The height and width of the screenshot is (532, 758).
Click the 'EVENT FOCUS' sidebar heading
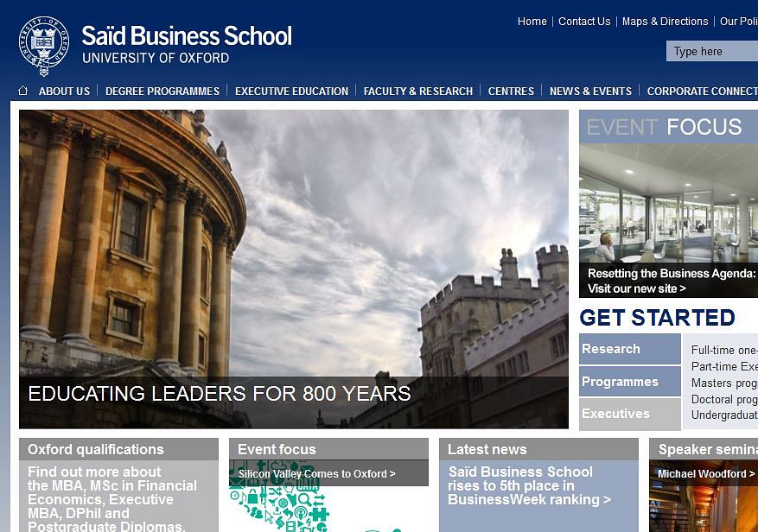664,127
